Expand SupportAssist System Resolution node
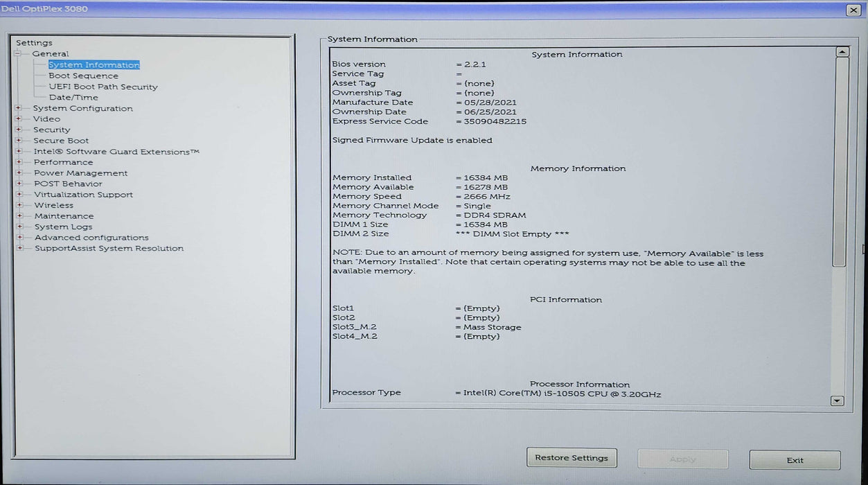 point(19,248)
